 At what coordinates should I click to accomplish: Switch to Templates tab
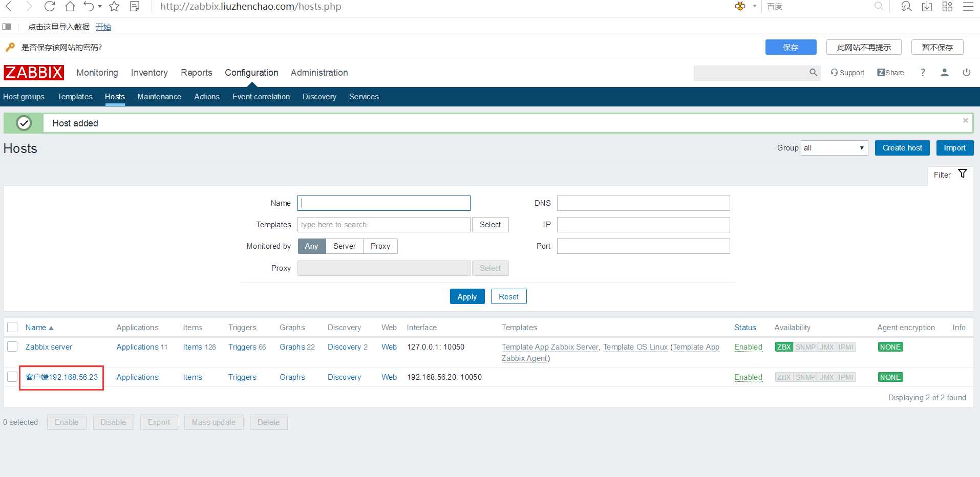tap(75, 97)
